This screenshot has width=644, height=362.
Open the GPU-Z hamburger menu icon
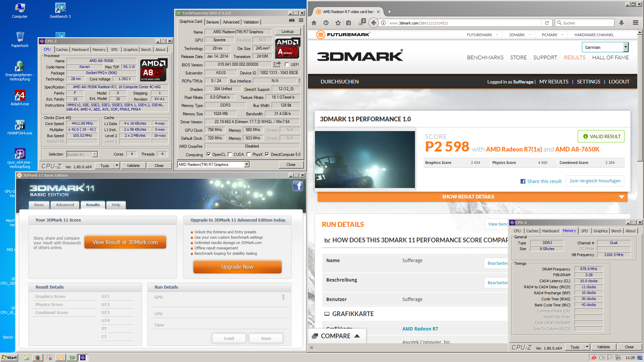(301, 20)
